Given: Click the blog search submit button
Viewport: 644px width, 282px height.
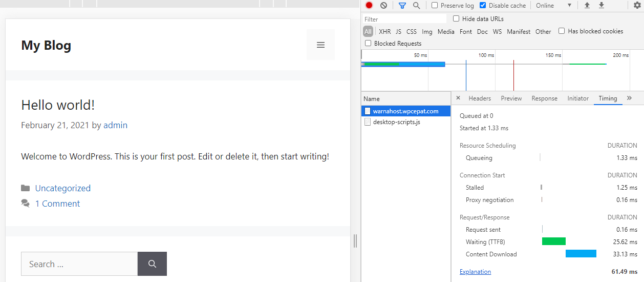Looking at the screenshot, I should [152, 264].
